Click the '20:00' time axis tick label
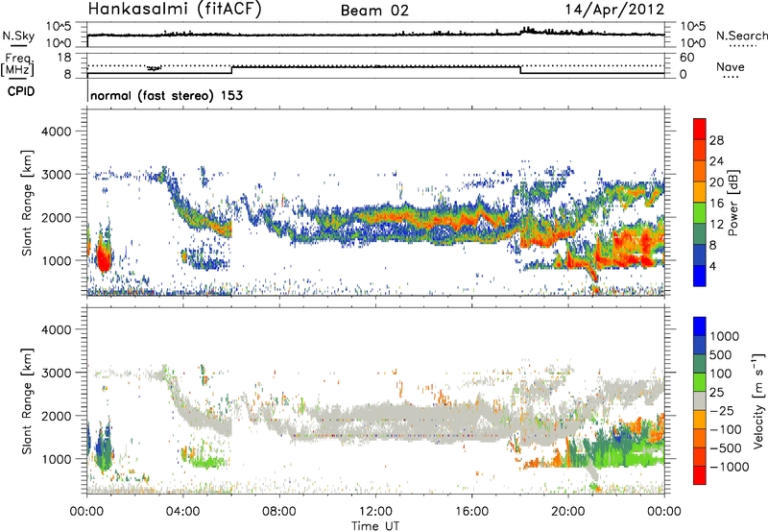 (567, 512)
